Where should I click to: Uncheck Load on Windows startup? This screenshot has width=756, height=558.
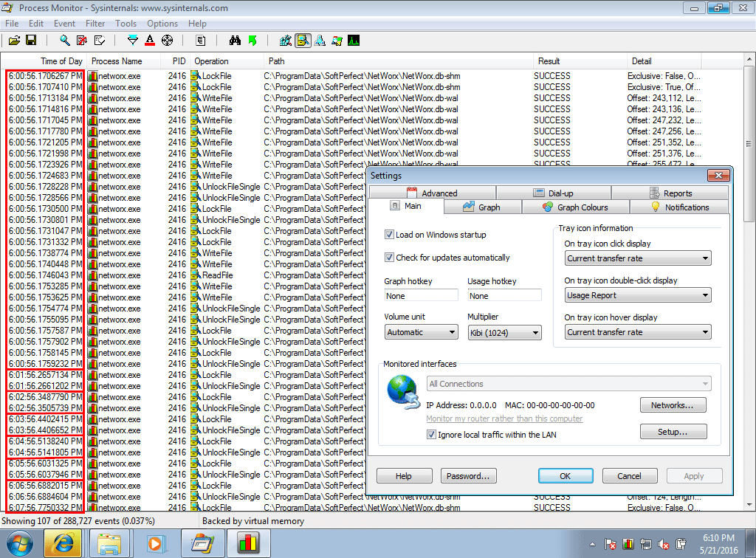coord(389,235)
